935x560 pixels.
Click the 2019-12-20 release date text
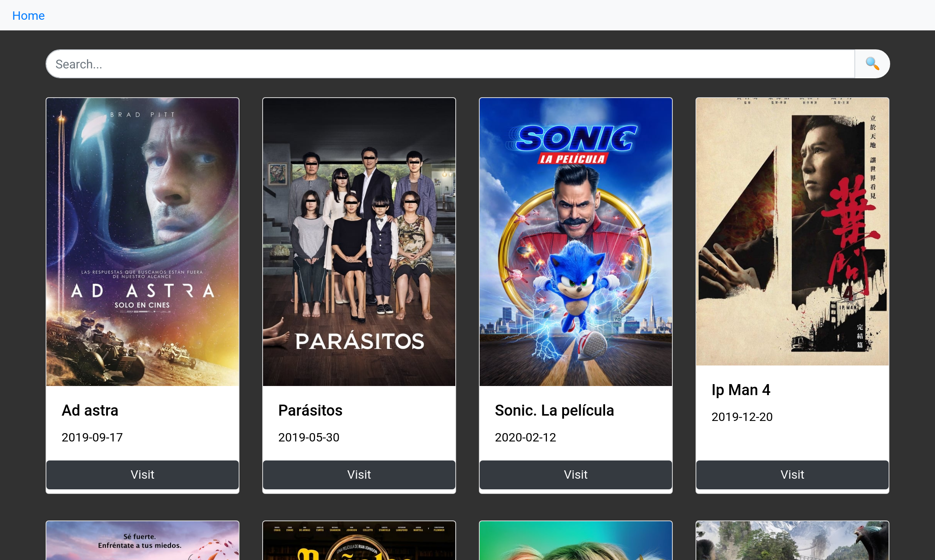tap(742, 417)
